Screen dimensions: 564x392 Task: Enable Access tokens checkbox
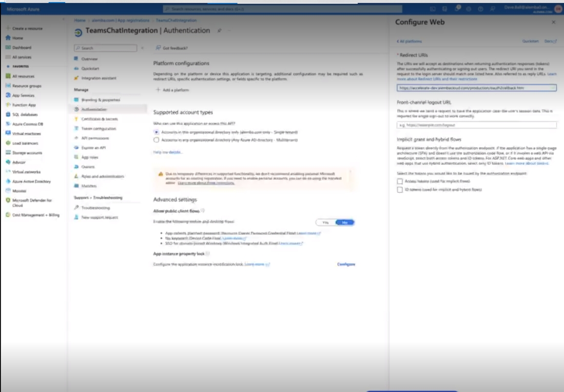(400, 181)
